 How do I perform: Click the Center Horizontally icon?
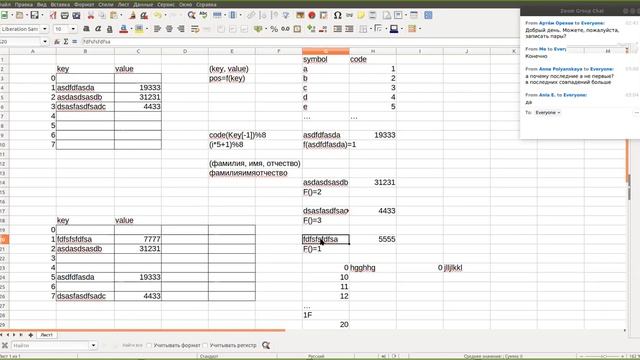coord(169,29)
